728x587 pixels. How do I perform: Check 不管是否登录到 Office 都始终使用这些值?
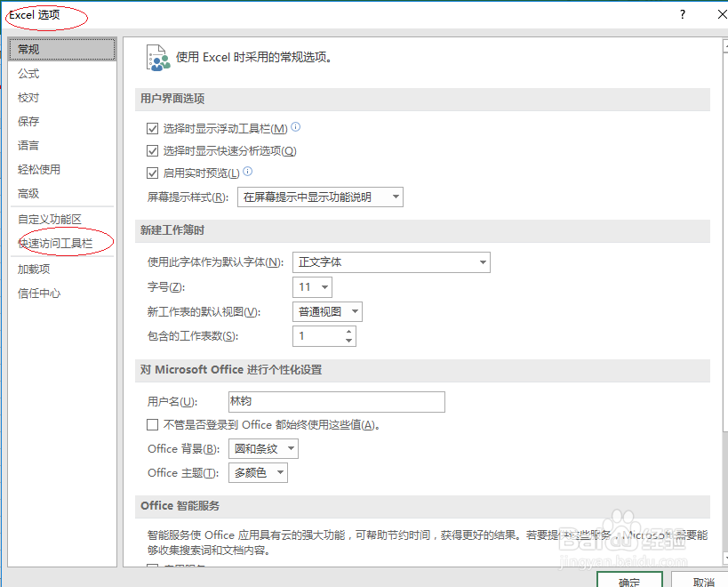click(x=152, y=424)
